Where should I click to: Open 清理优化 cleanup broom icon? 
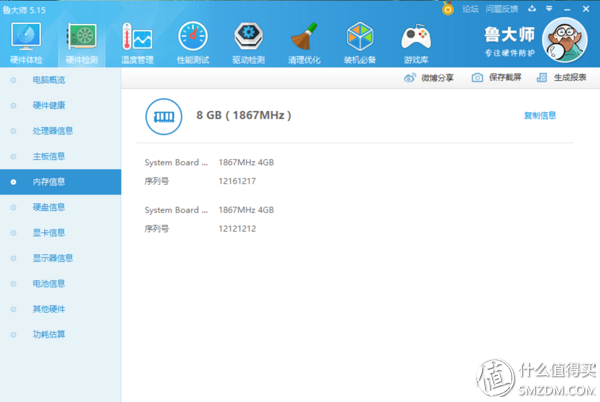304,37
